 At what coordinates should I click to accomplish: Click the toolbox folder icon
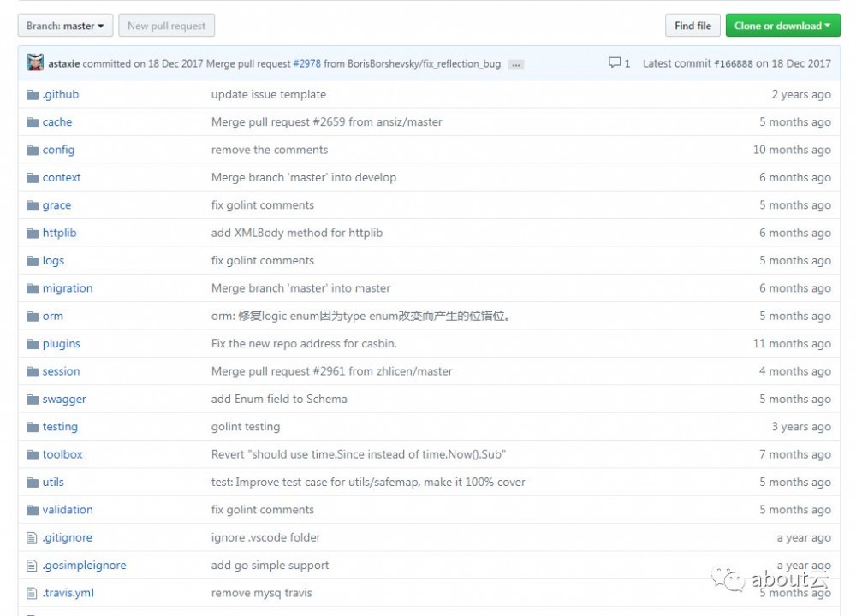point(33,455)
